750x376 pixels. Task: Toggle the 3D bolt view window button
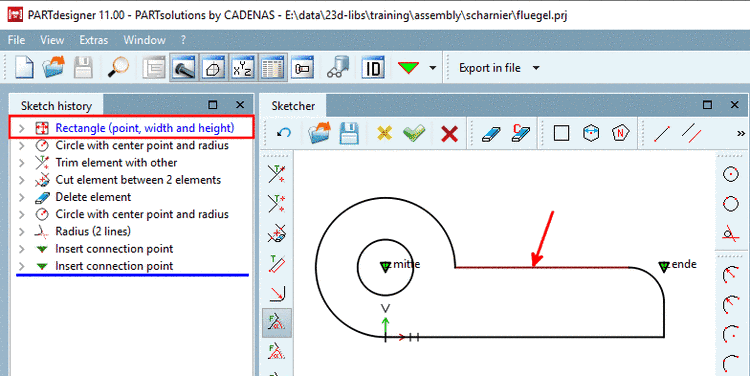184,67
